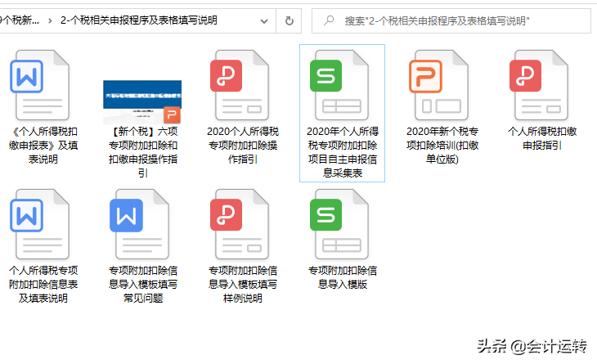This screenshot has height=364, width=597.
Task: Click file name 2020年个人所得税专项附加扣除项目自主申报信息采集表
Action: tap(343, 152)
